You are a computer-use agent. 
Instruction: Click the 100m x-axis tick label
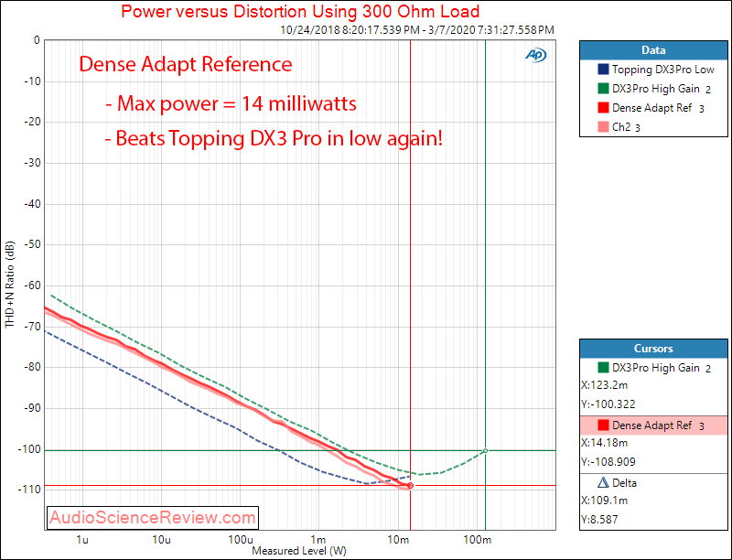tap(477, 540)
